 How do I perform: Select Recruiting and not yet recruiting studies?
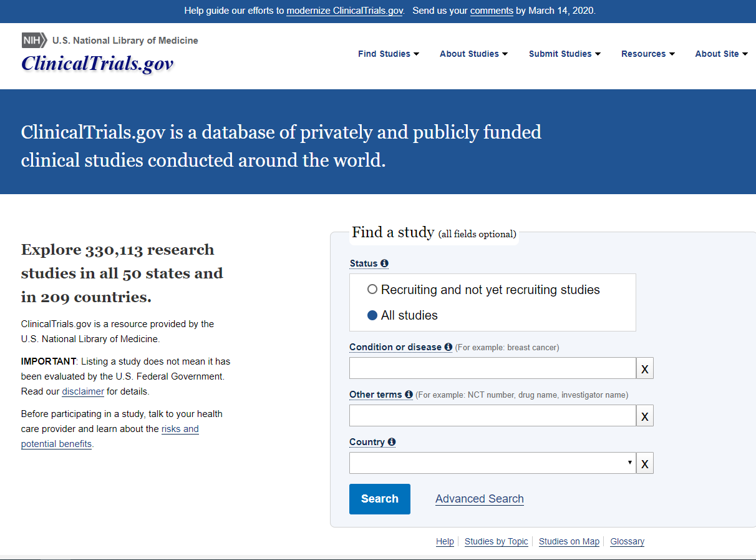pyautogui.click(x=372, y=290)
